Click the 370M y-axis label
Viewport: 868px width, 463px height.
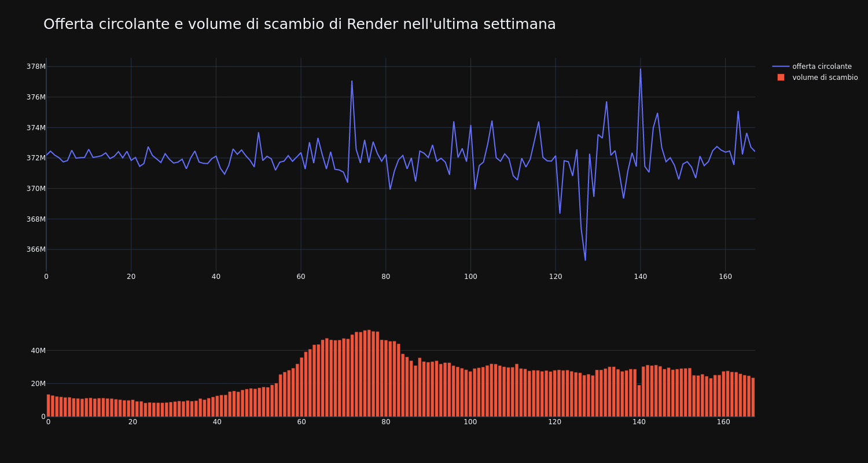[x=36, y=189]
